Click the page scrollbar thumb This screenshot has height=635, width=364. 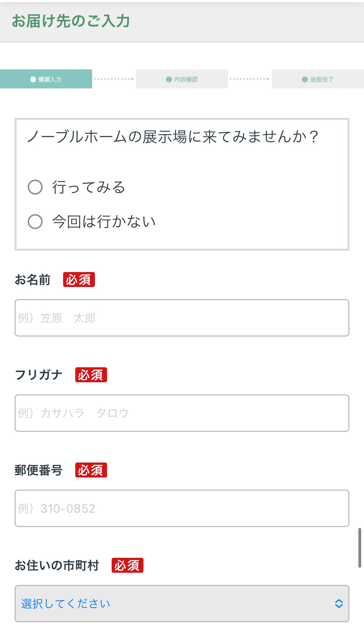coord(360,548)
